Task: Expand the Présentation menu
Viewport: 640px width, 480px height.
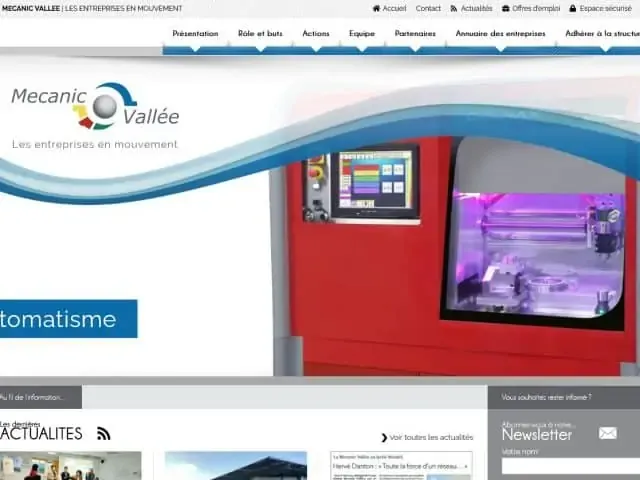Action: [x=195, y=34]
